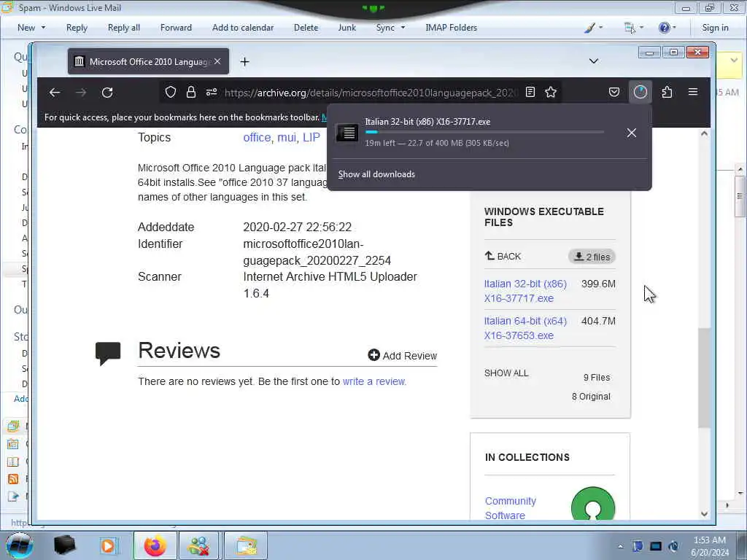Viewport: 747px width, 560px height.
Task: List all tabs dropdown arrow
Action: coord(594,61)
